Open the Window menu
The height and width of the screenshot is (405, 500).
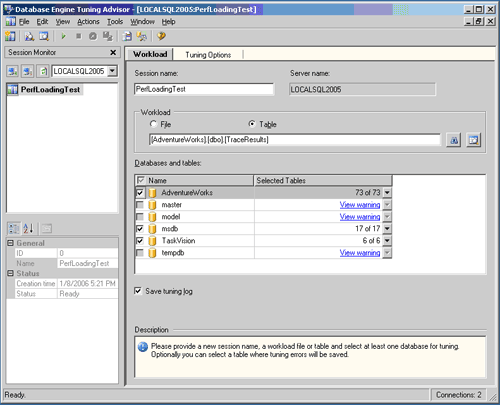[142, 22]
